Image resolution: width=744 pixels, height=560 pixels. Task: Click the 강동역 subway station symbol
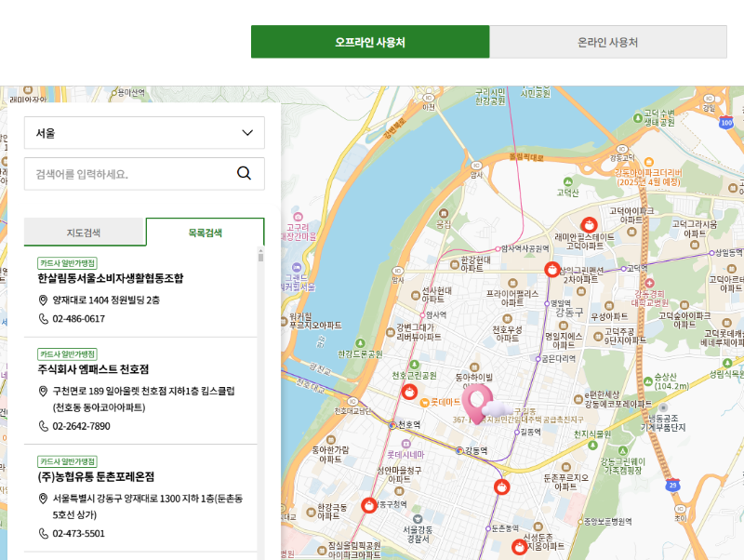click(x=460, y=451)
